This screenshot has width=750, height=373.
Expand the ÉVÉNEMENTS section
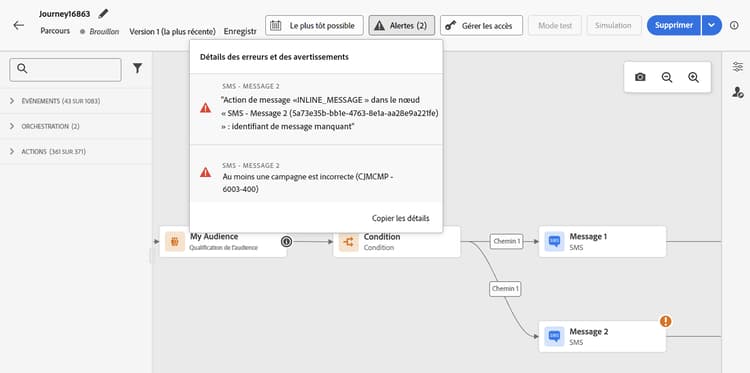pos(76,101)
